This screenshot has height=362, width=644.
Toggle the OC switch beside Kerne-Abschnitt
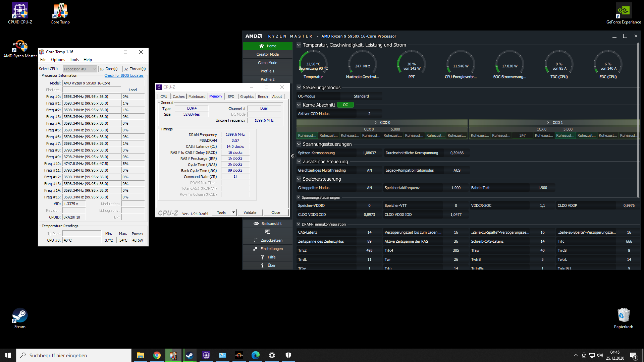[x=345, y=105]
